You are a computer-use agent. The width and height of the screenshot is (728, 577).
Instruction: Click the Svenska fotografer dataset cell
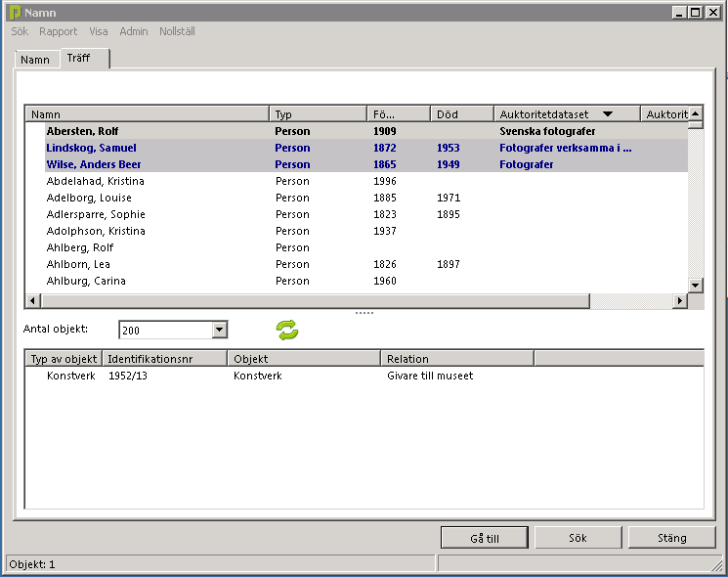coord(547,131)
